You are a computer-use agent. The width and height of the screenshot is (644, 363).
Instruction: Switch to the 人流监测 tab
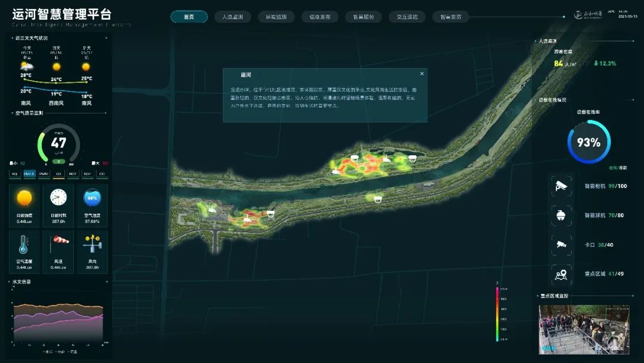click(233, 17)
